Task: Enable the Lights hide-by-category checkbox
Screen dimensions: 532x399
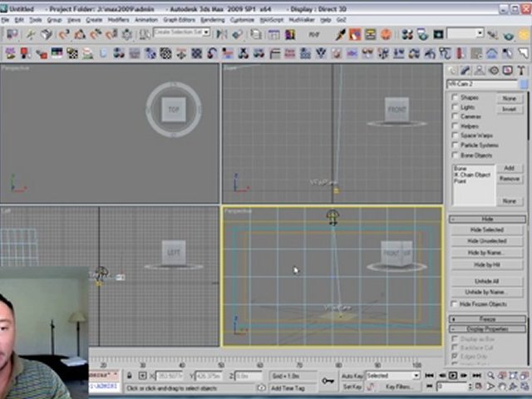Action: coord(455,107)
